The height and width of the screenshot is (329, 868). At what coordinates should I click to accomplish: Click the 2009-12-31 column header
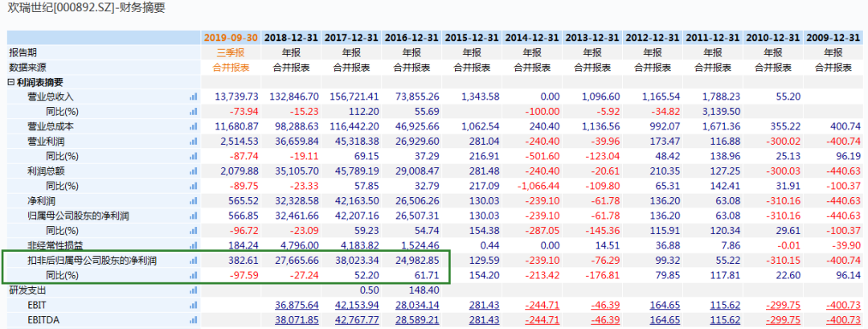(x=833, y=37)
